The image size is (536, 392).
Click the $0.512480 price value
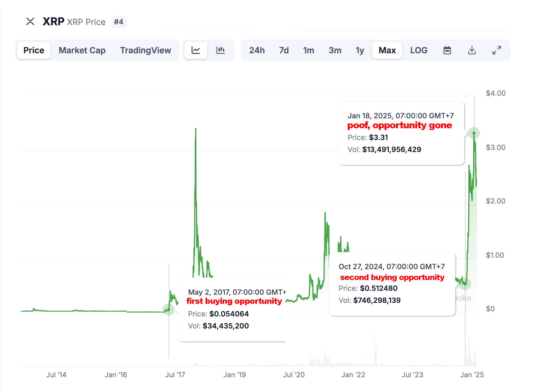click(379, 288)
